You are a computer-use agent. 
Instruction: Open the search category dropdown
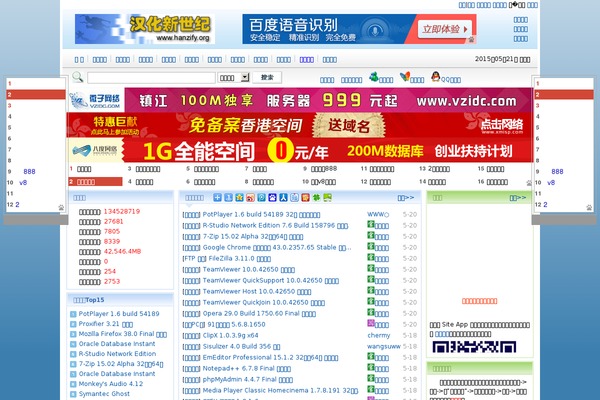click(x=234, y=78)
